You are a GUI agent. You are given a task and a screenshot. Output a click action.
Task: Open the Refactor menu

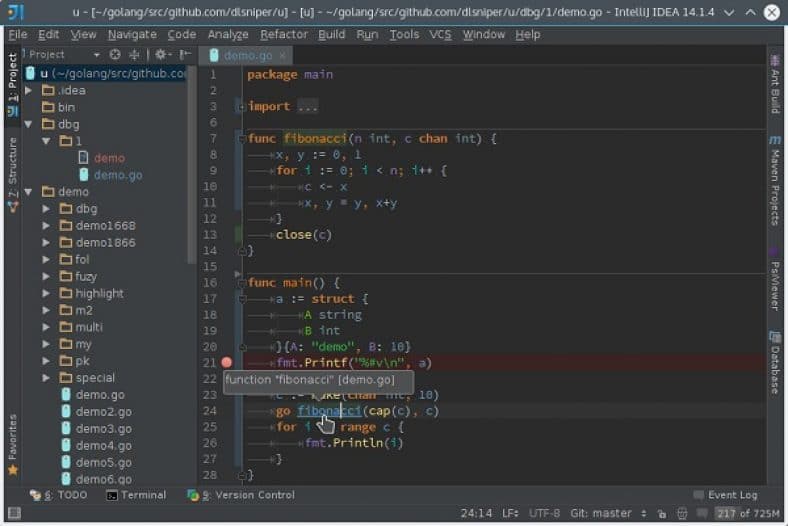point(283,34)
